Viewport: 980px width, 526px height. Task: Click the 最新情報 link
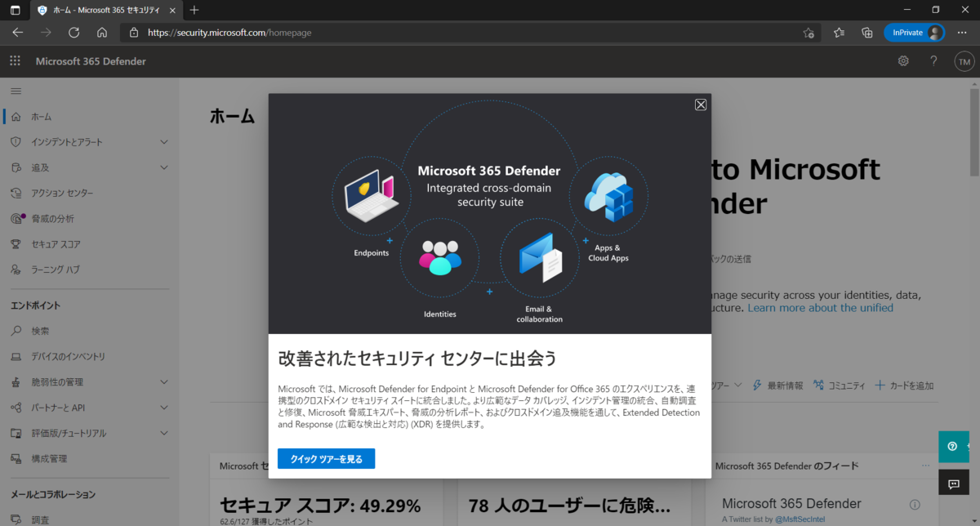[777, 386]
